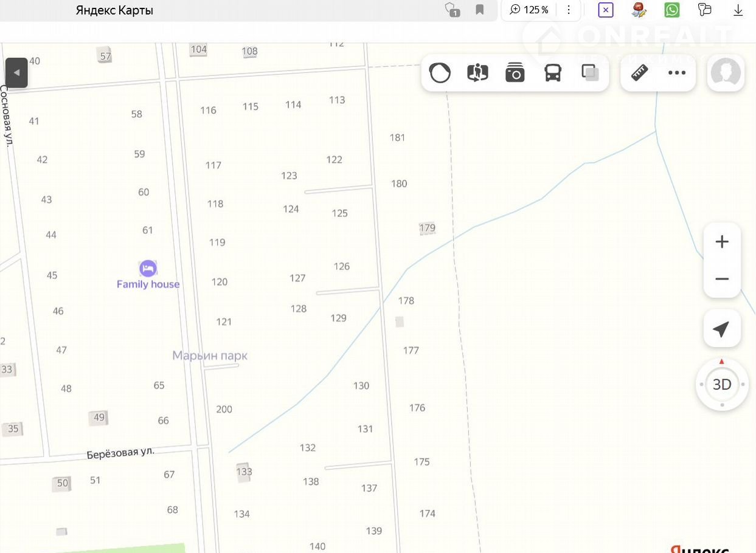Open street panoramas view
Viewport: 756px width, 553px height.
[477, 73]
